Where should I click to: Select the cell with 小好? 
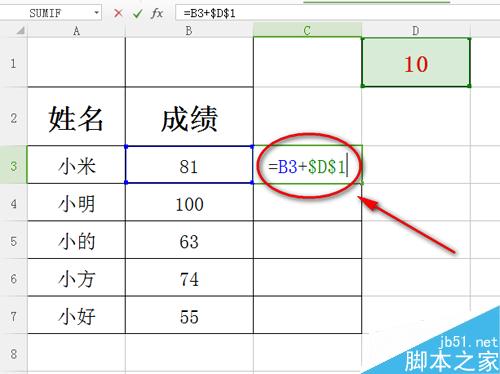click(76, 315)
